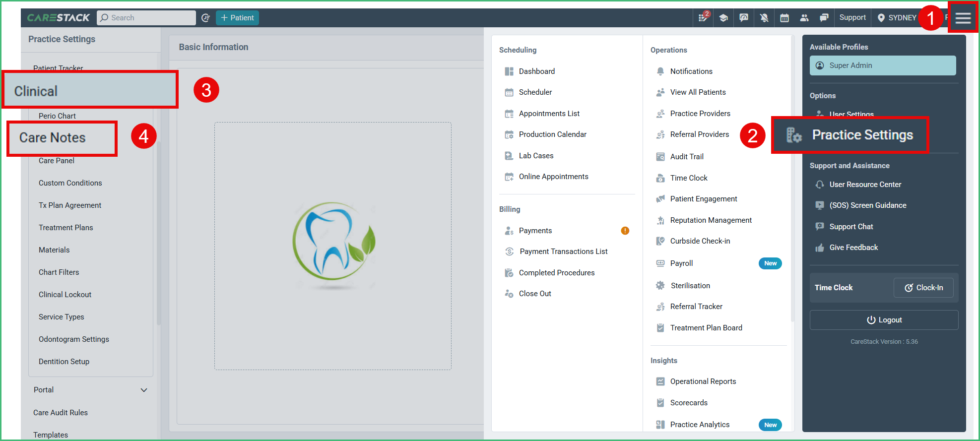Image resolution: width=980 pixels, height=441 pixels.
Task: Open Practice Analytics menu item
Action: pyautogui.click(x=700, y=425)
